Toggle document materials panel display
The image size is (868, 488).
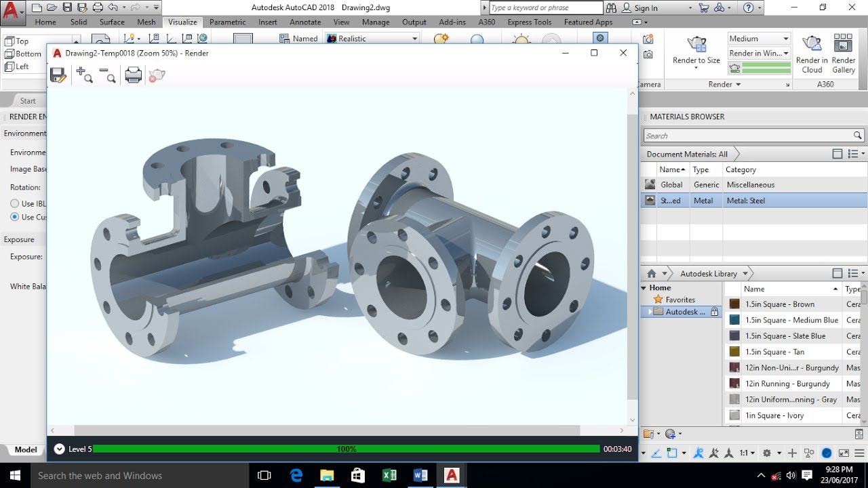tap(837, 154)
